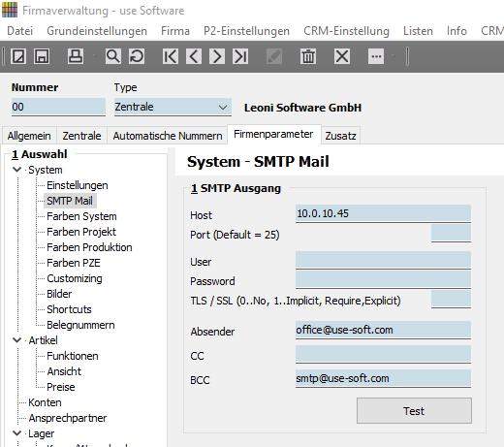The width and height of the screenshot is (504, 447).
Task: Select Farben Projekt tree entry
Action: point(81,232)
